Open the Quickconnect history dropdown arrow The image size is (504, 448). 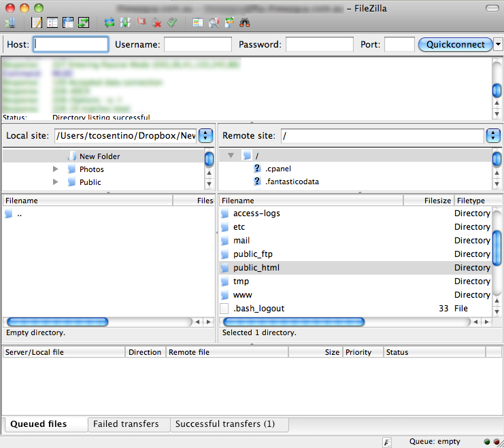click(x=498, y=44)
